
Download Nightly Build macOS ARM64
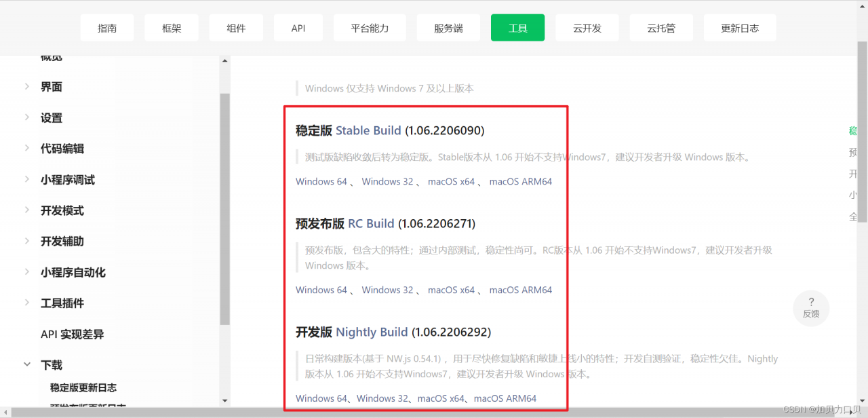tap(505, 398)
